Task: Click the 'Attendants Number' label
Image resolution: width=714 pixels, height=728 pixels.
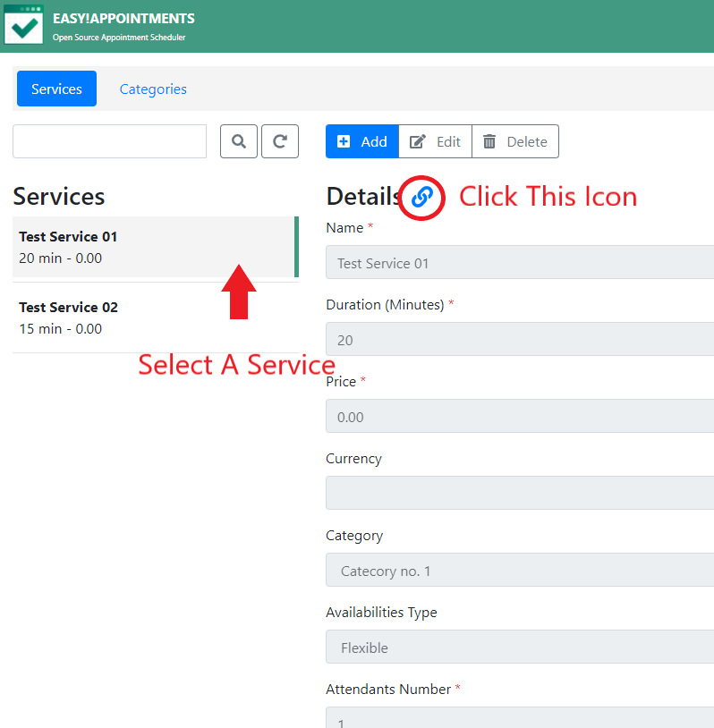Action: (x=388, y=690)
